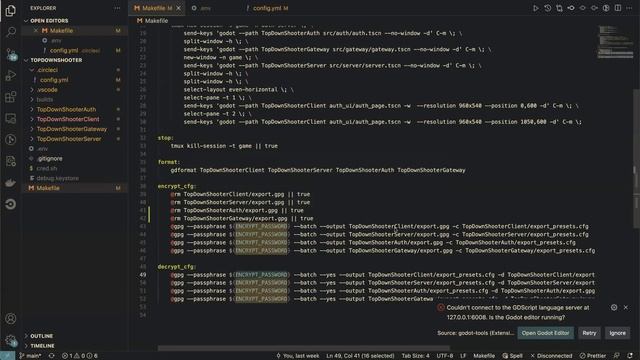Click the Synchronize Changes icon in the status bar

click(51, 356)
